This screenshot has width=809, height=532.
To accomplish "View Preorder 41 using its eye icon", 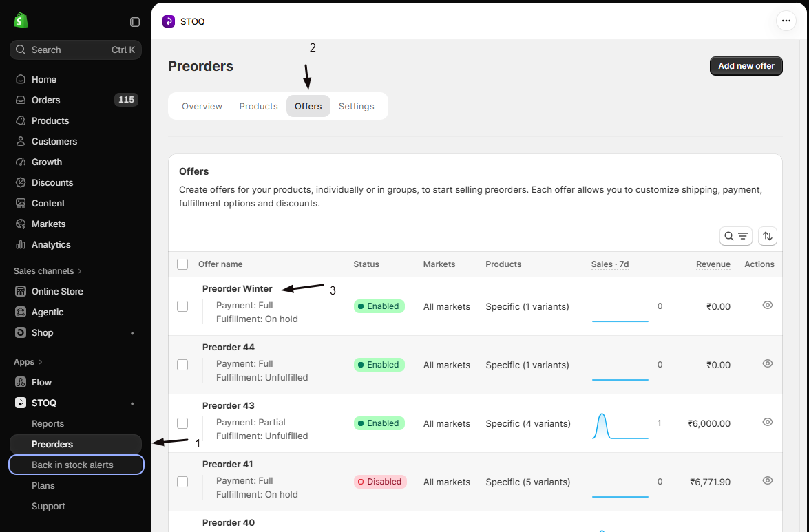I will (x=768, y=480).
